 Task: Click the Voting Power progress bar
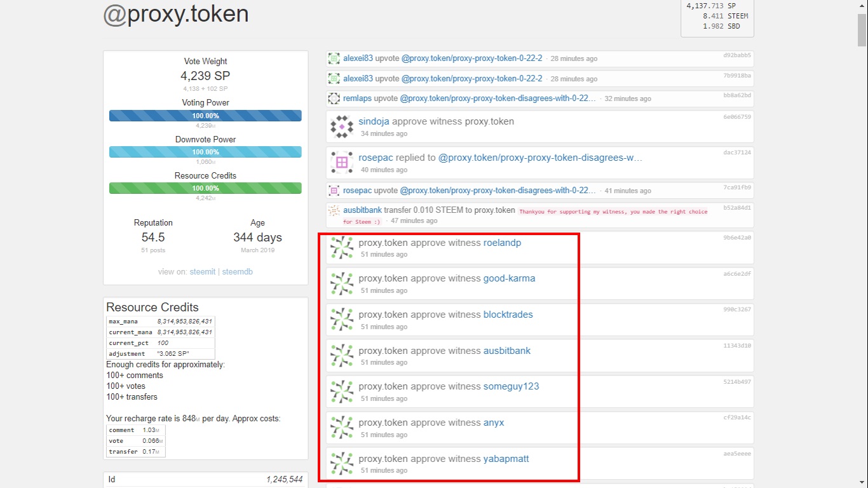tap(205, 116)
